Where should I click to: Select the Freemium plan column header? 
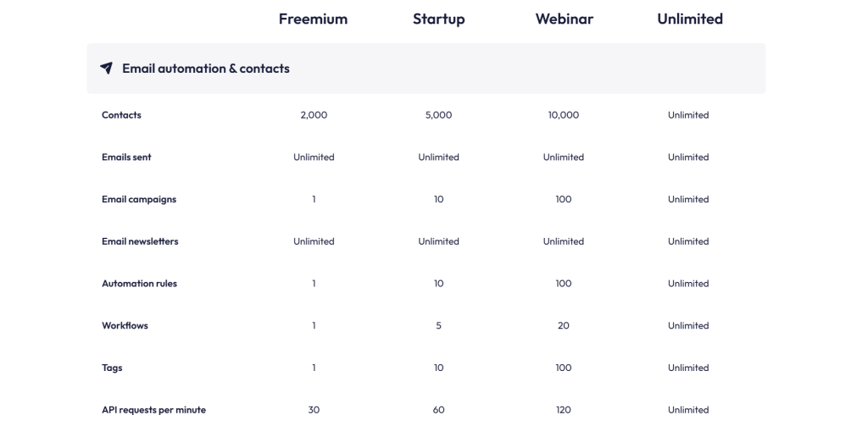point(313,19)
